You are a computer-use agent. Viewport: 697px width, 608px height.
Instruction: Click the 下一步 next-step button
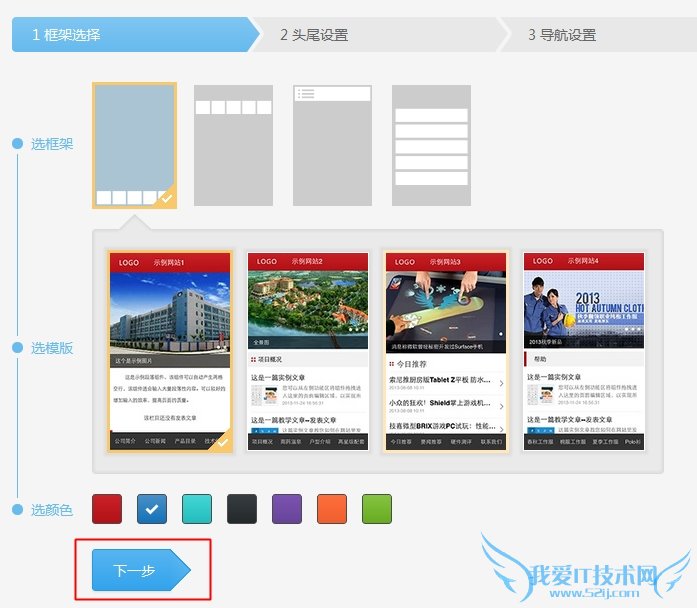[x=141, y=570]
